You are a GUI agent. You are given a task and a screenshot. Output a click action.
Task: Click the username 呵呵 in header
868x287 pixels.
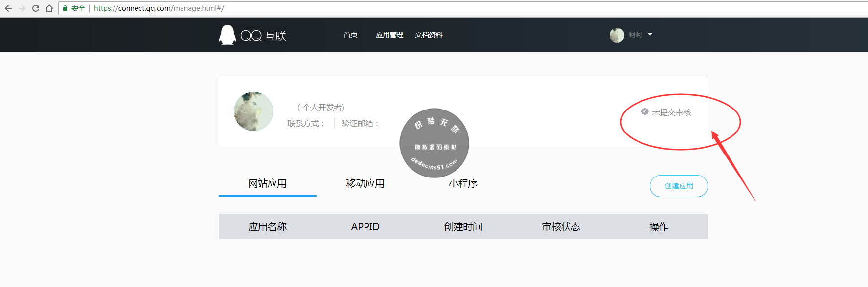click(x=635, y=35)
